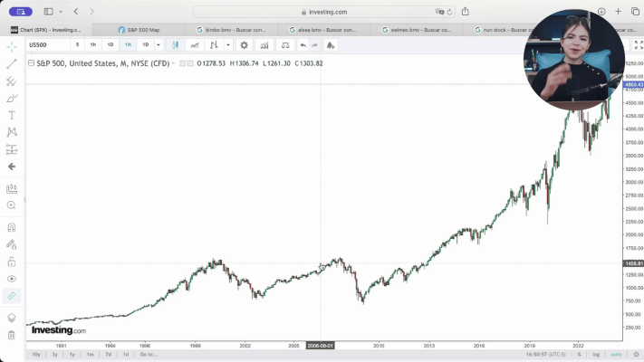Click the undo arrow in chart toolbar

(x=303, y=44)
